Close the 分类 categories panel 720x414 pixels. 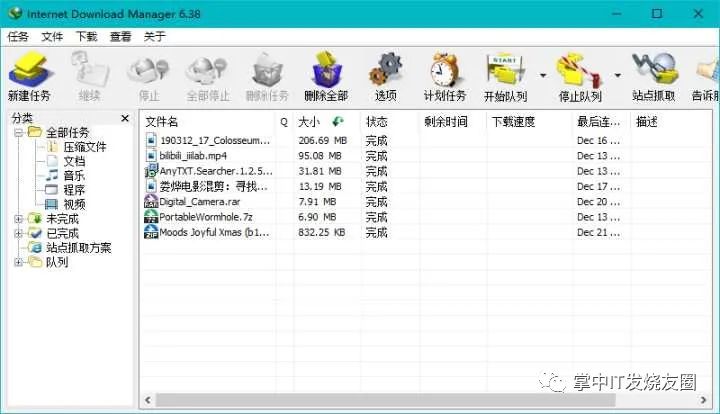125,118
